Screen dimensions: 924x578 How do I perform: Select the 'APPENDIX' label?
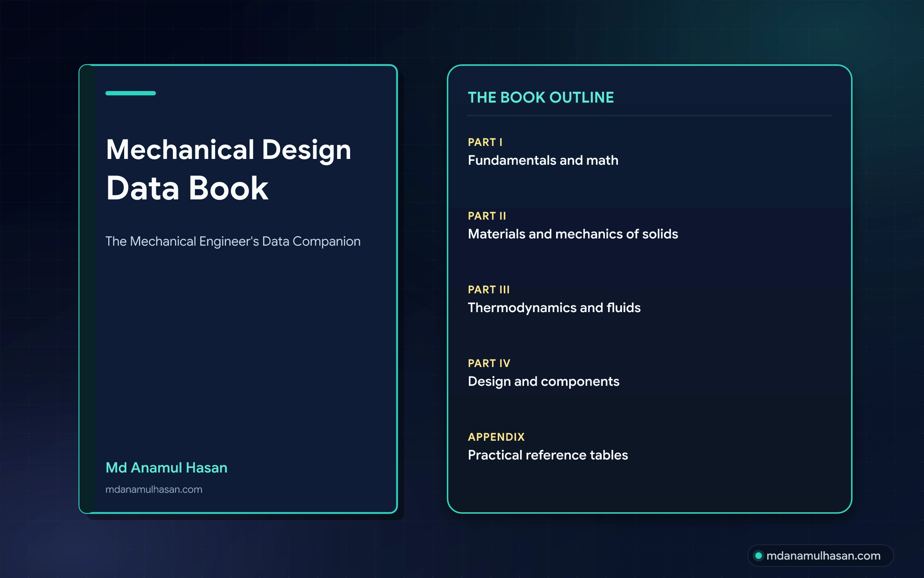(x=496, y=437)
